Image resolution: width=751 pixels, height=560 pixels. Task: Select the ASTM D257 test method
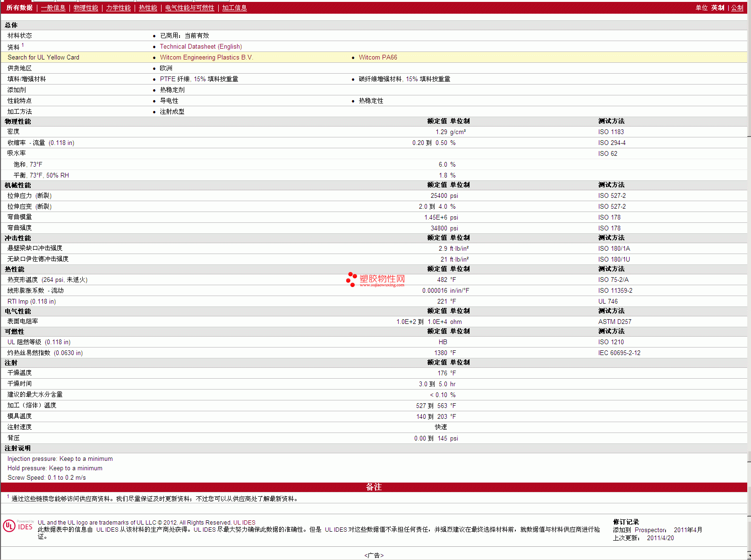point(614,322)
